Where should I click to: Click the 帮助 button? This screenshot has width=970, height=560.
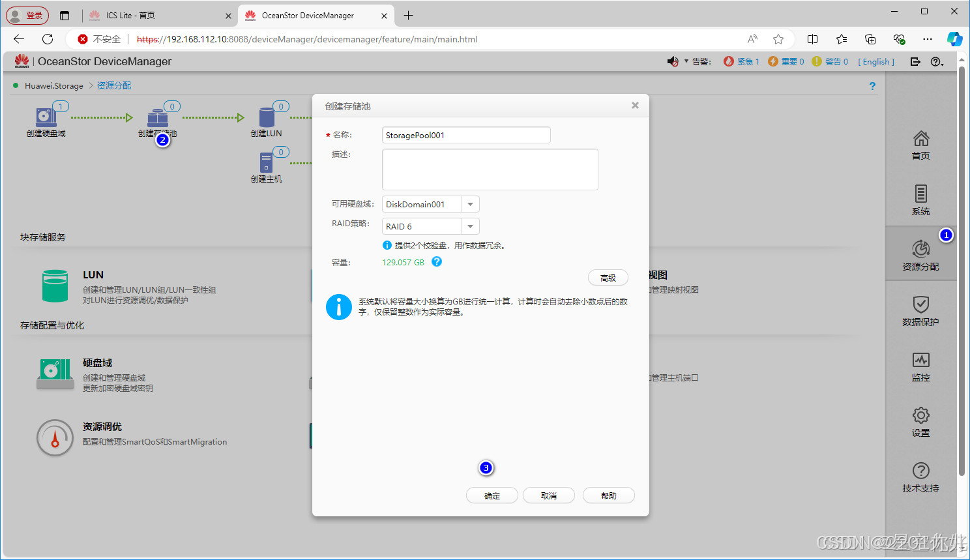[x=609, y=495]
